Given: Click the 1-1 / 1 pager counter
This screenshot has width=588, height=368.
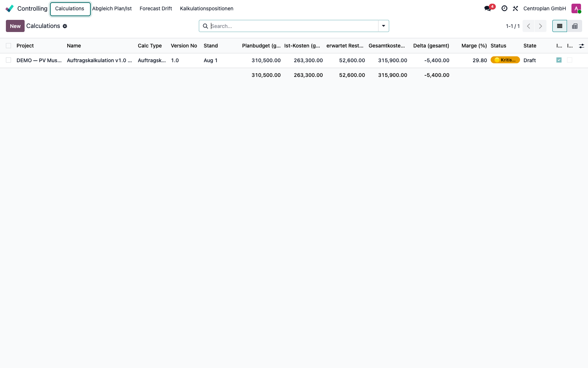Looking at the screenshot, I should [x=513, y=26].
